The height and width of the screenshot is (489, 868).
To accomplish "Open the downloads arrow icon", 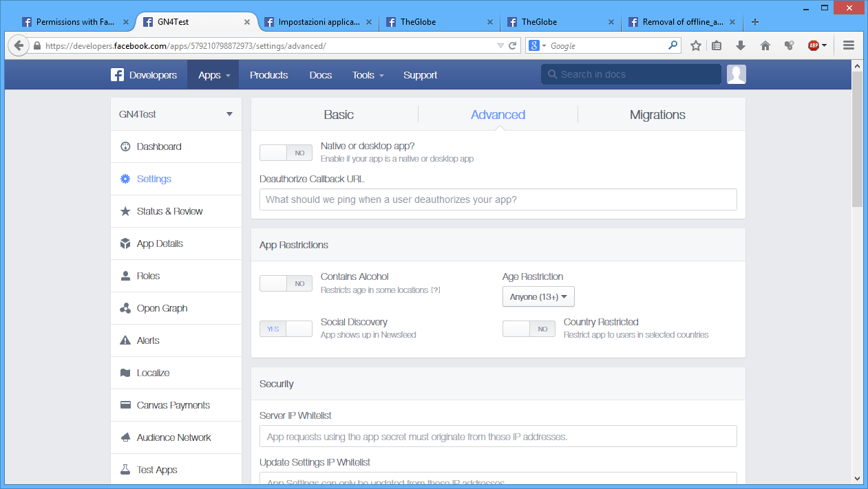I will click(741, 45).
